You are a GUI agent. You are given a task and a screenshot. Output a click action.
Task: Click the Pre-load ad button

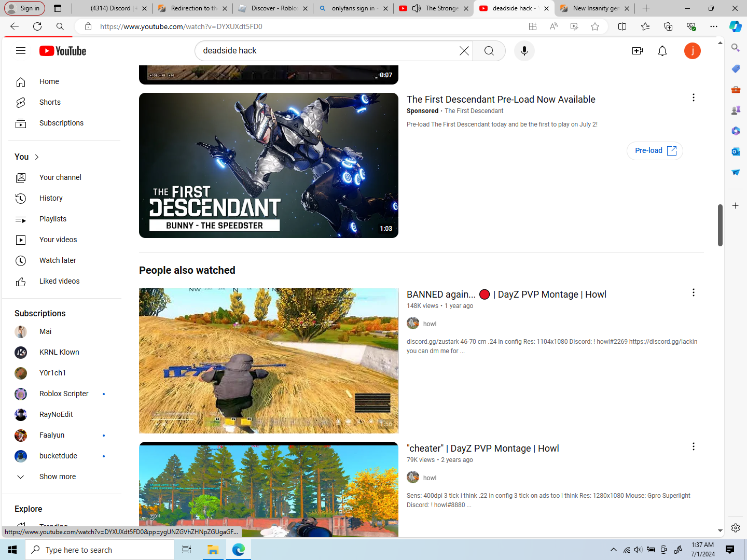coord(655,150)
